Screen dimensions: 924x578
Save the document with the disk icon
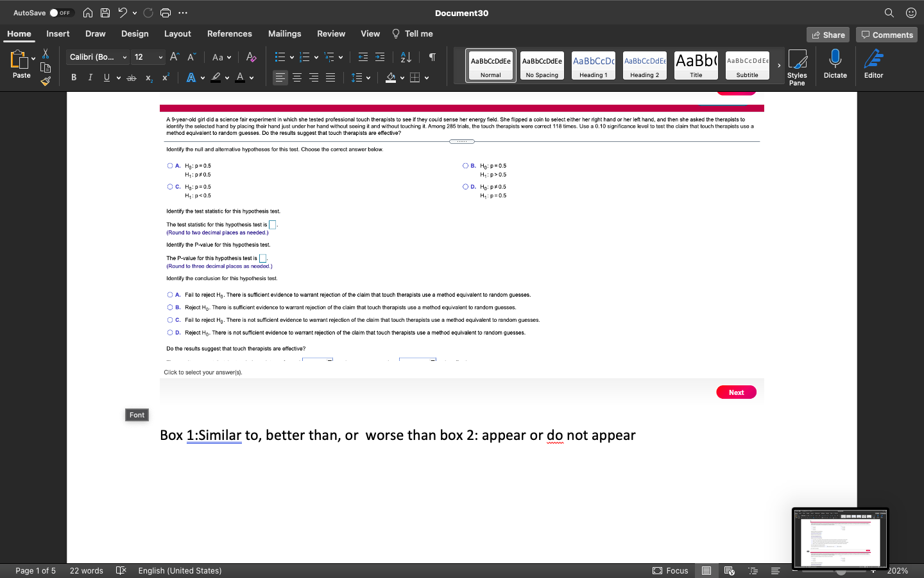point(105,13)
